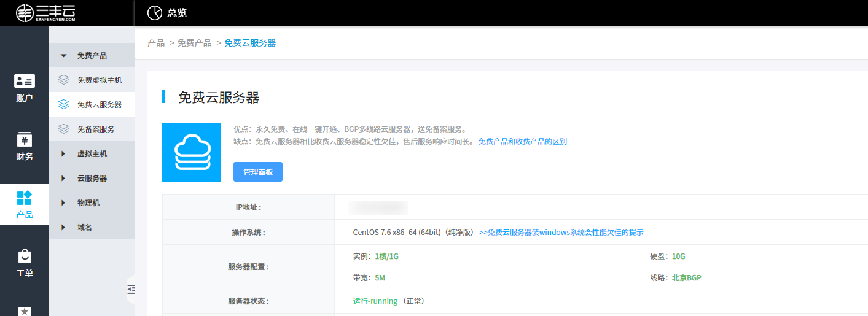Click the IP地址 row label
The image size is (868, 316).
pyautogui.click(x=248, y=207)
